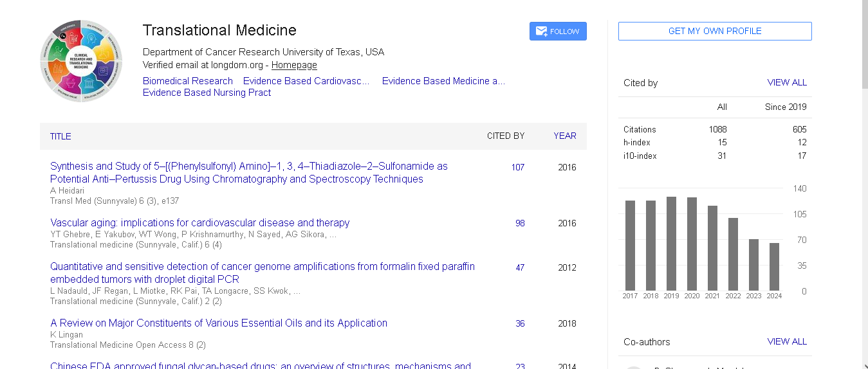The image size is (868, 369).
Task: Select the Evidence Based Cardiovasc tag
Action: 306,81
